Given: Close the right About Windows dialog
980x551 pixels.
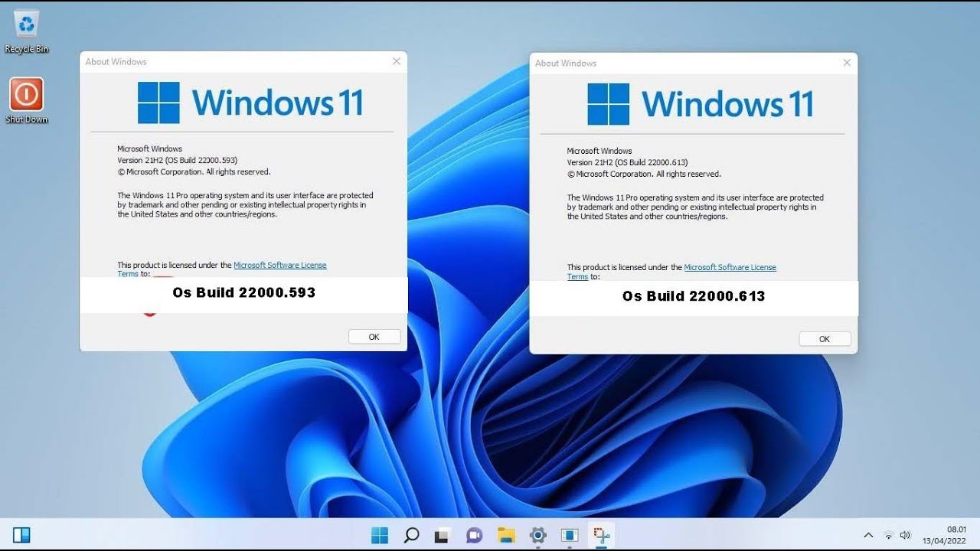Looking at the screenshot, I should pos(847,63).
